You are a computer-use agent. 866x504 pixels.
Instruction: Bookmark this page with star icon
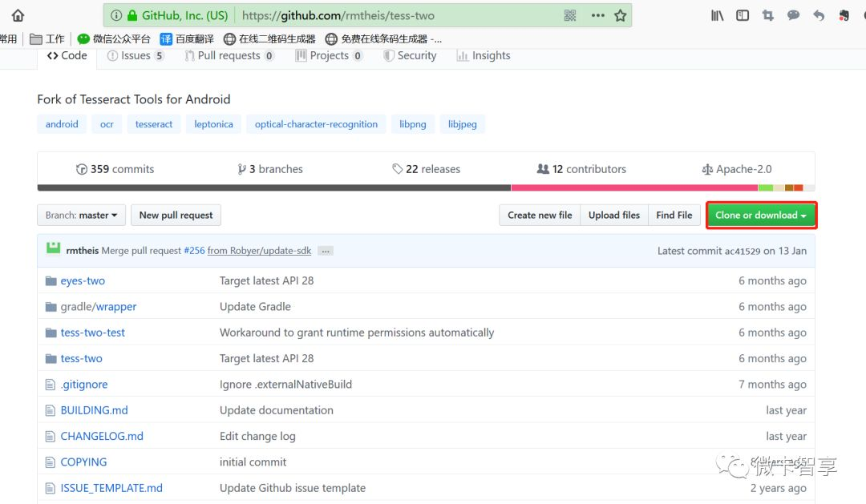[x=620, y=15]
